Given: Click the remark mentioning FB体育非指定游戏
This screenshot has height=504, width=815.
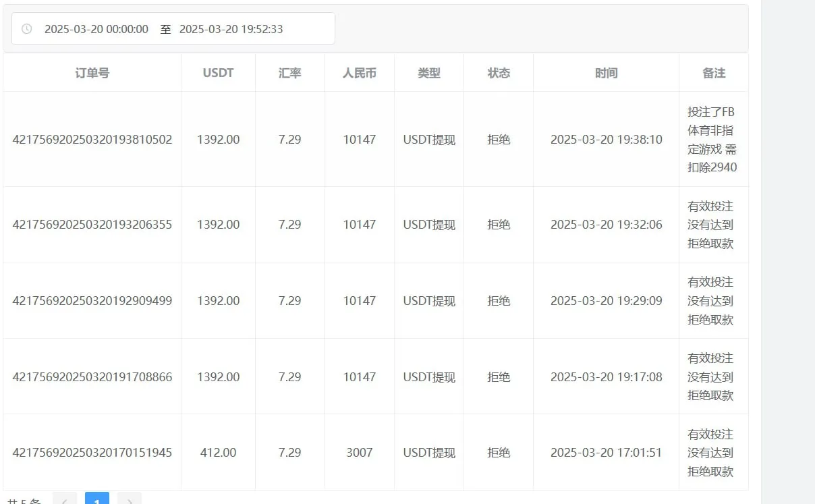Looking at the screenshot, I should click(712, 140).
